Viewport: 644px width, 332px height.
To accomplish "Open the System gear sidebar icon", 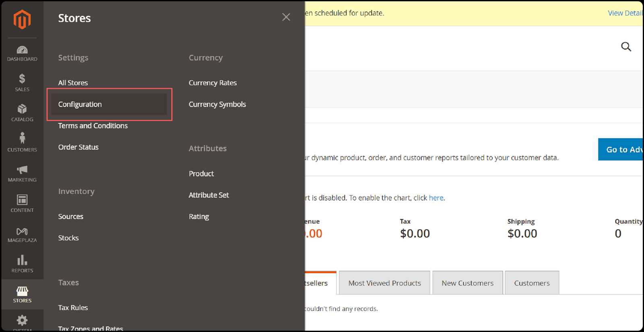I will tap(22, 321).
